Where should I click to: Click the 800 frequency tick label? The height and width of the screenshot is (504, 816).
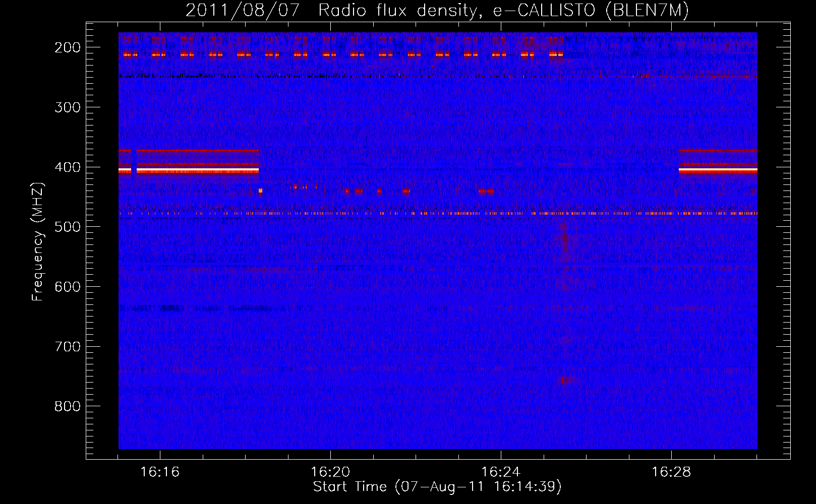[68, 406]
